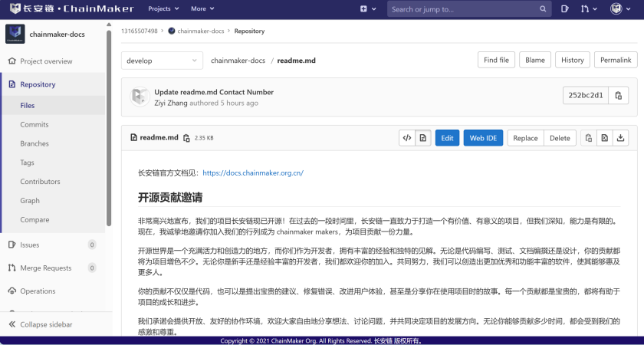Click the Find file button
Viewport: 644px width, 345px height.
(496, 60)
